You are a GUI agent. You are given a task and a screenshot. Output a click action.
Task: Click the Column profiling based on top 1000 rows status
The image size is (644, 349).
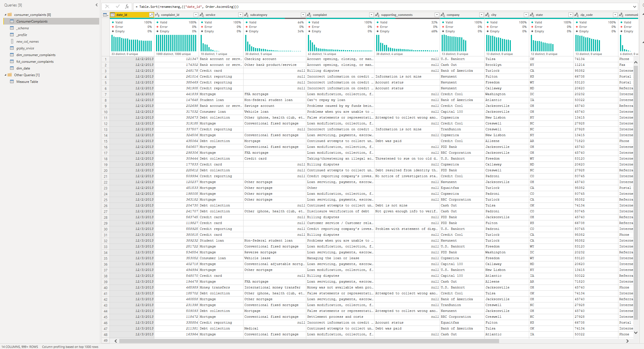(70, 347)
